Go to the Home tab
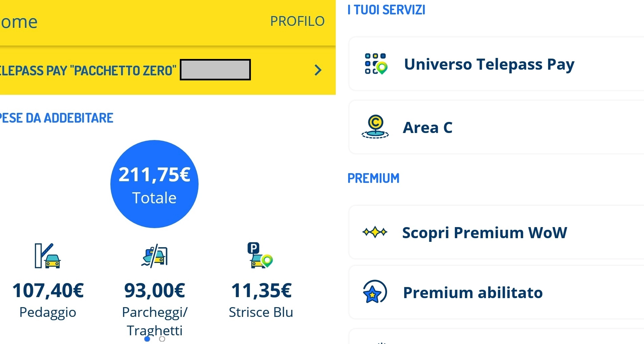 point(19,22)
